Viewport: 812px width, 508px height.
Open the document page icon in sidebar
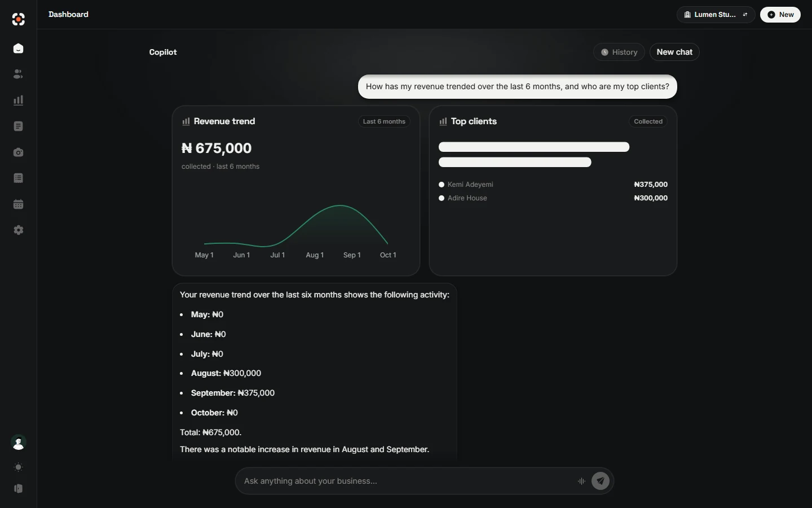19,126
